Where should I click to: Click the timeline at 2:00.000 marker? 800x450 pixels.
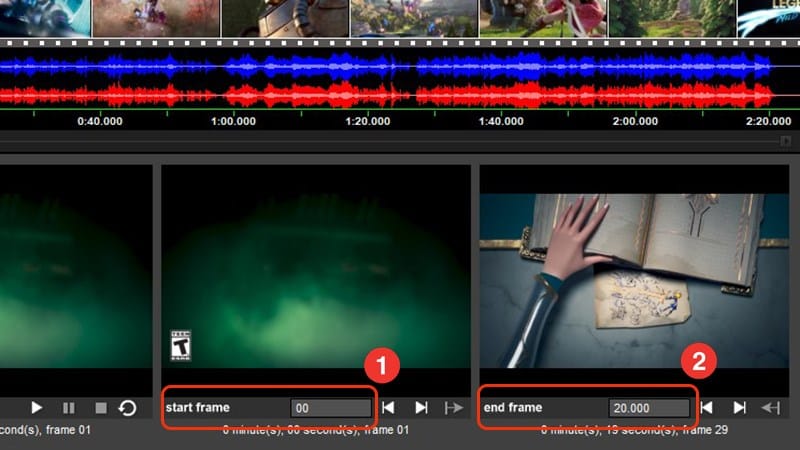pos(635,121)
